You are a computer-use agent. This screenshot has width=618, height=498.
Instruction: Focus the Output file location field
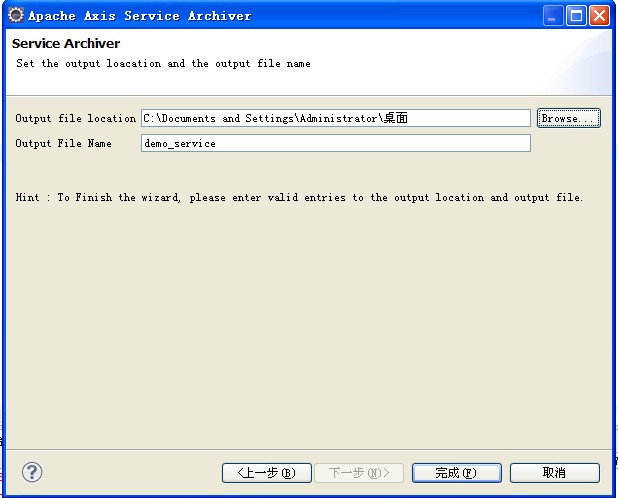click(336, 118)
